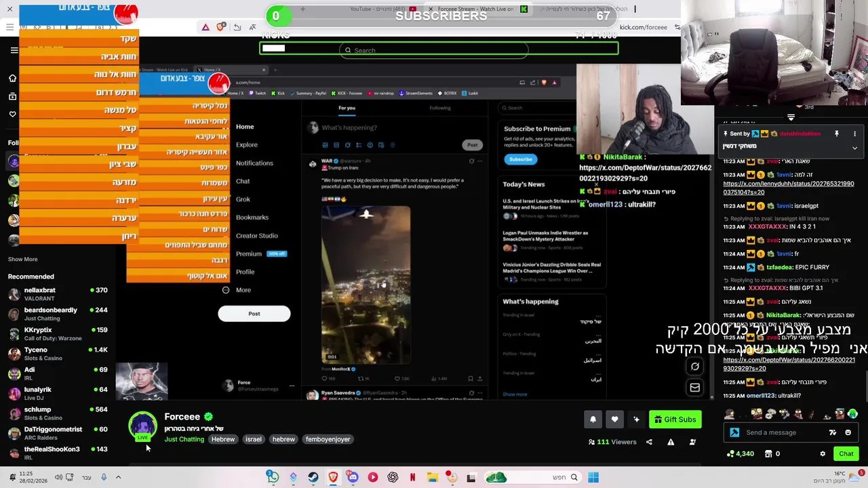Toggle volume icon in system tray

point(58,478)
